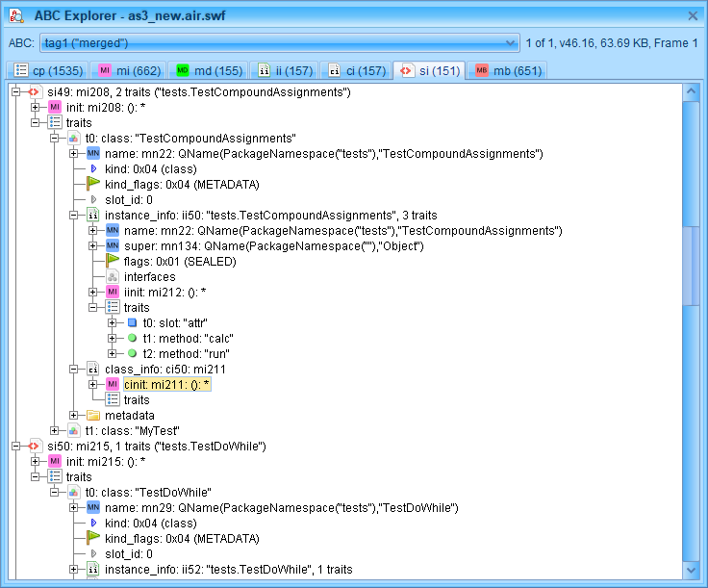Select the interfaces row
708x588 pixels.
pos(149,277)
